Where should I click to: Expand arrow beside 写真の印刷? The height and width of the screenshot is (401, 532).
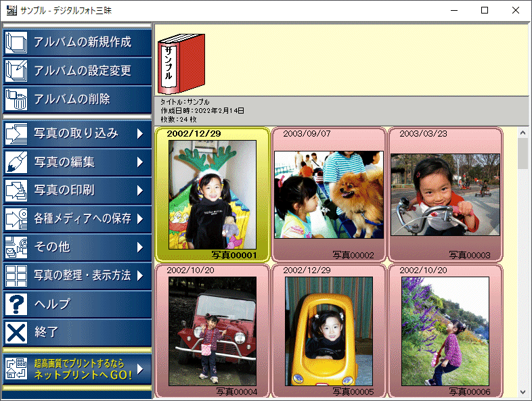pyautogui.click(x=140, y=191)
